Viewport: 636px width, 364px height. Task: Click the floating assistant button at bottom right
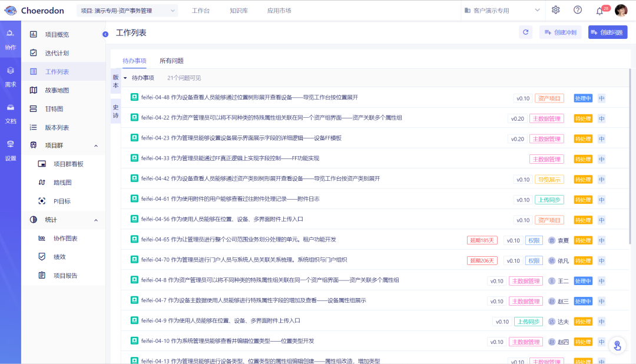pos(617,345)
